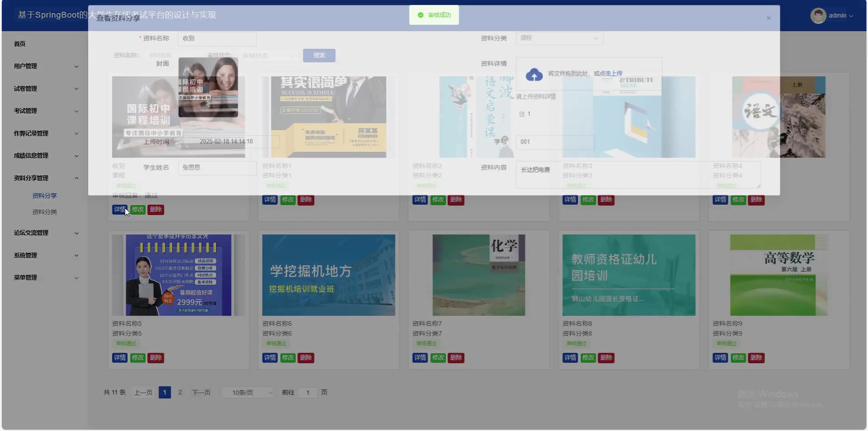Close the 查看资料分享 dialog with X
868x431 pixels.
768,18
